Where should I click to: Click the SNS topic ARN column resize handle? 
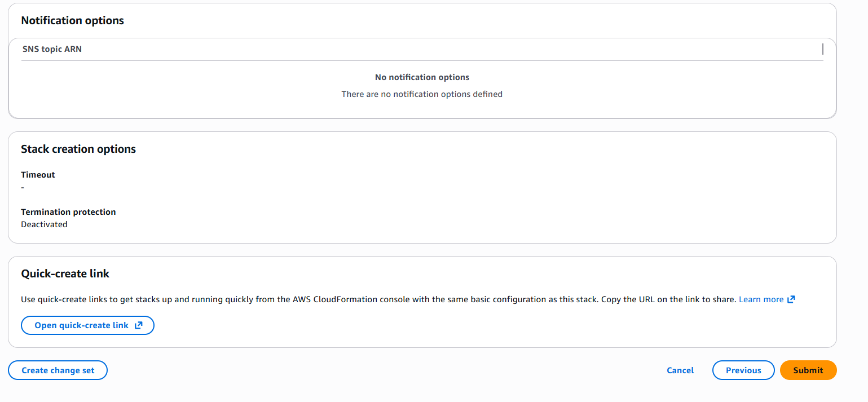tap(822, 49)
